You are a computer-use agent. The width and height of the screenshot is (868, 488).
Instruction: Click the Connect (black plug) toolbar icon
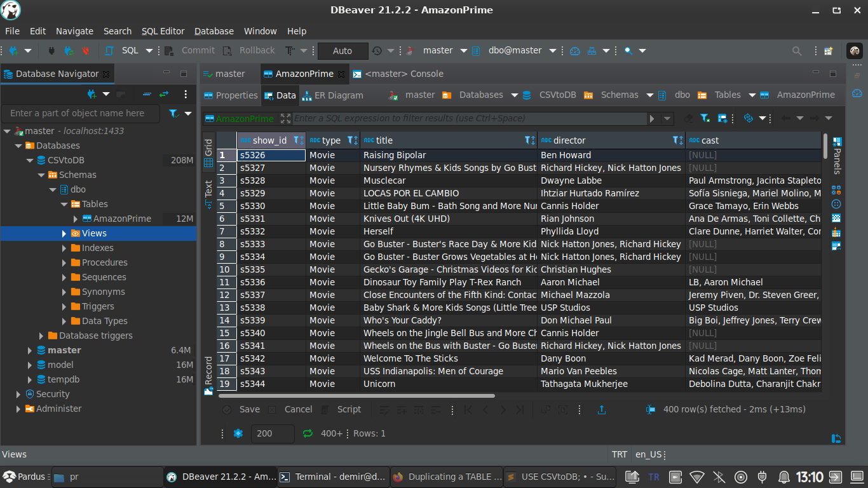click(52, 51)
